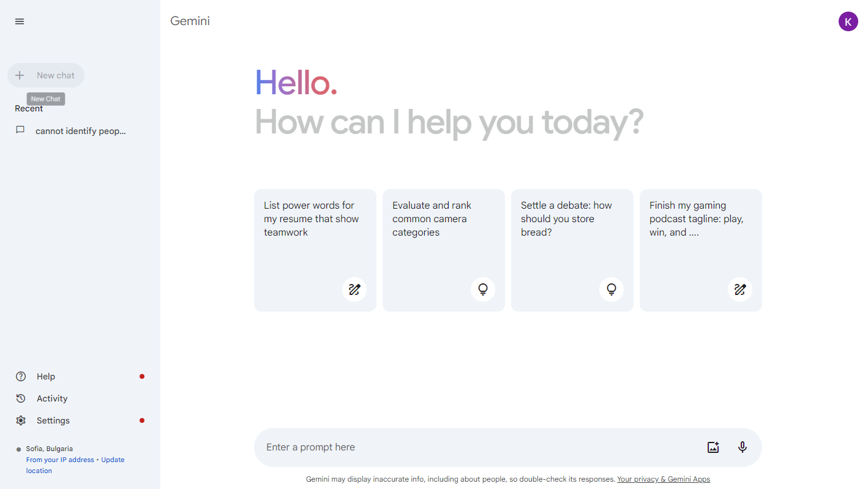Open recent chat 'cannot identify peop...'
This screenshot has height=489, width=868.
click(x=80, y=130)
